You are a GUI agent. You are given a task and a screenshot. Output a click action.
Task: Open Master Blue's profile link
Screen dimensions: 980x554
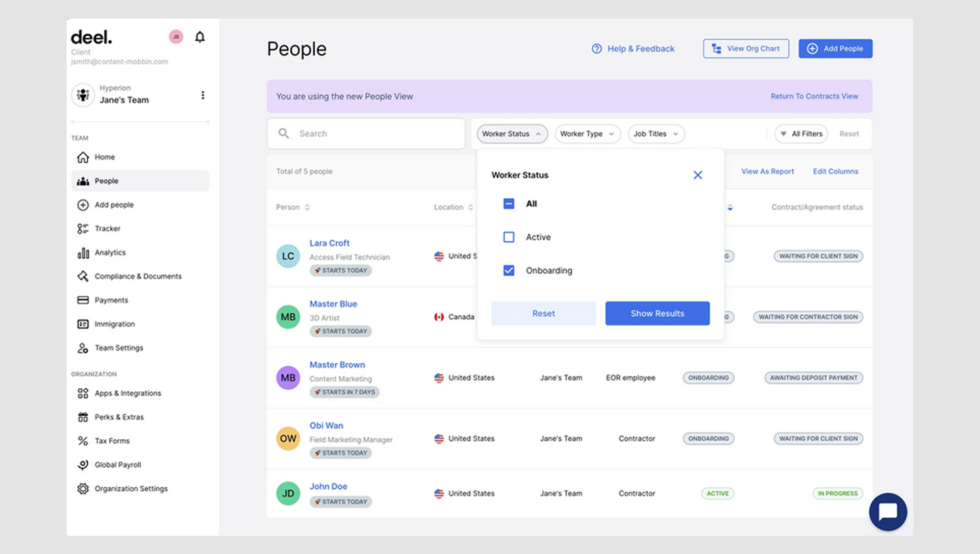pos(333,304)
